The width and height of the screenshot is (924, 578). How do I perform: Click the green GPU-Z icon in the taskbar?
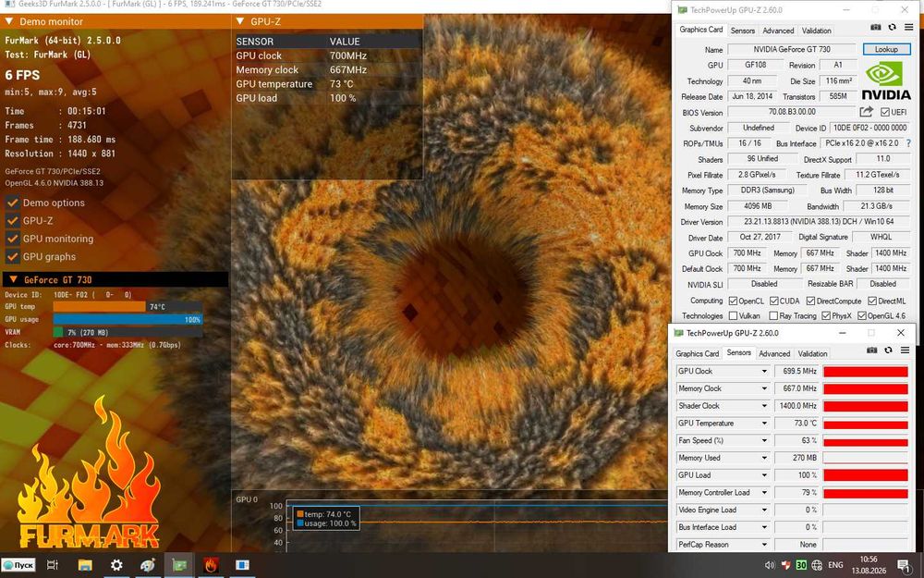pyautogui.click(x=180, y=565)
